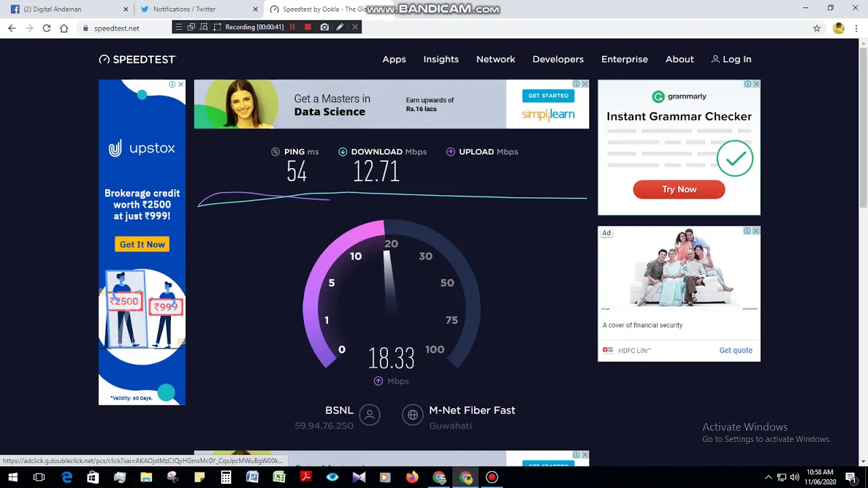868x488 pixels.
Task: Open the Windows Start menu
Action: (13, 478)
